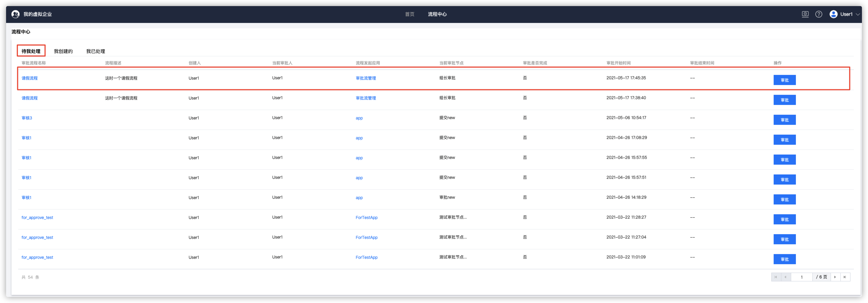Switch to the 我已处理 tab
Viewport: 868px width, 303px height.
pos(96,51)
